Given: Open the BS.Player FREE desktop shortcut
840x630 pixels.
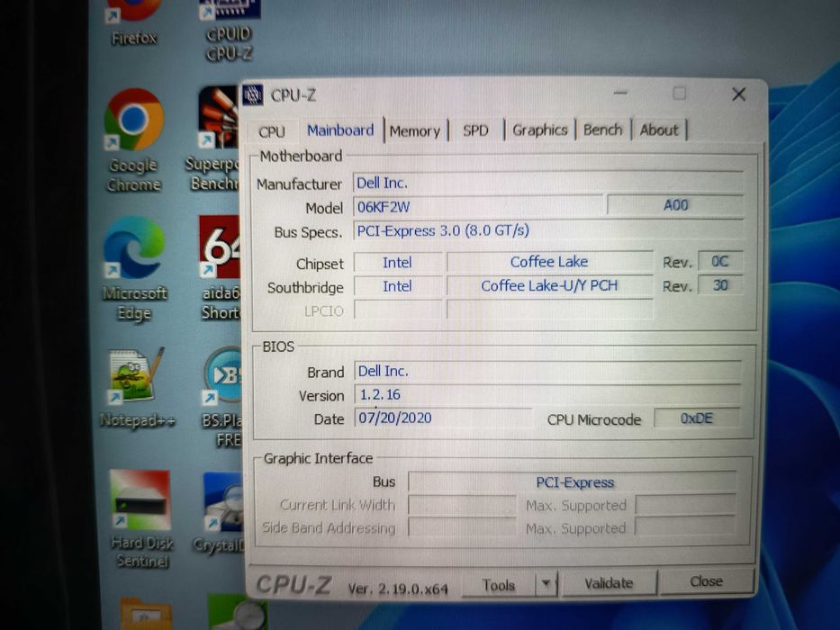Looking at the screenshot, I should click(x=221, y=396).
